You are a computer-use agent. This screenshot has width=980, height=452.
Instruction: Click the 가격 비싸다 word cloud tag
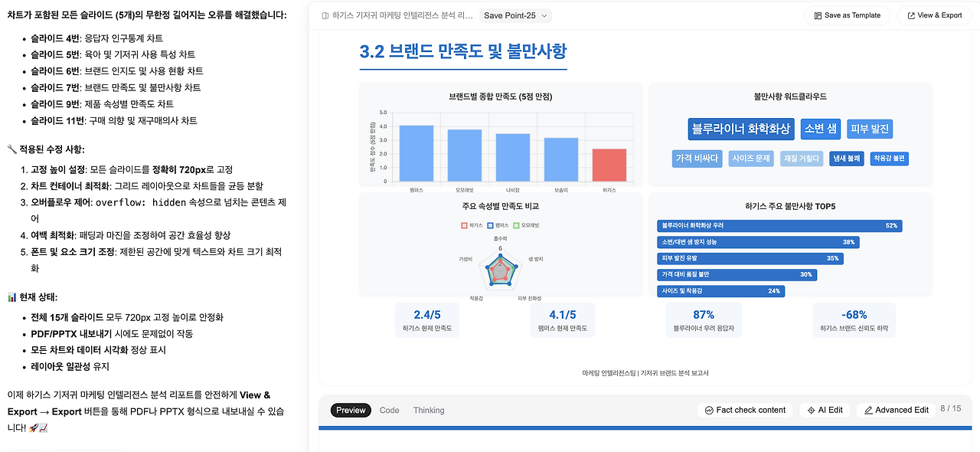(697, 159)
